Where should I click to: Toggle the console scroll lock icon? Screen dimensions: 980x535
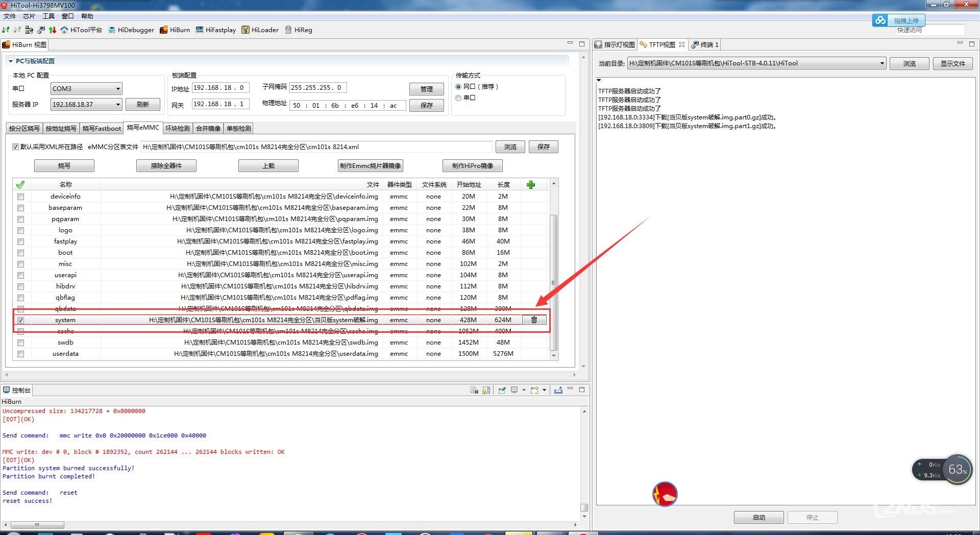tap(486, 390)
